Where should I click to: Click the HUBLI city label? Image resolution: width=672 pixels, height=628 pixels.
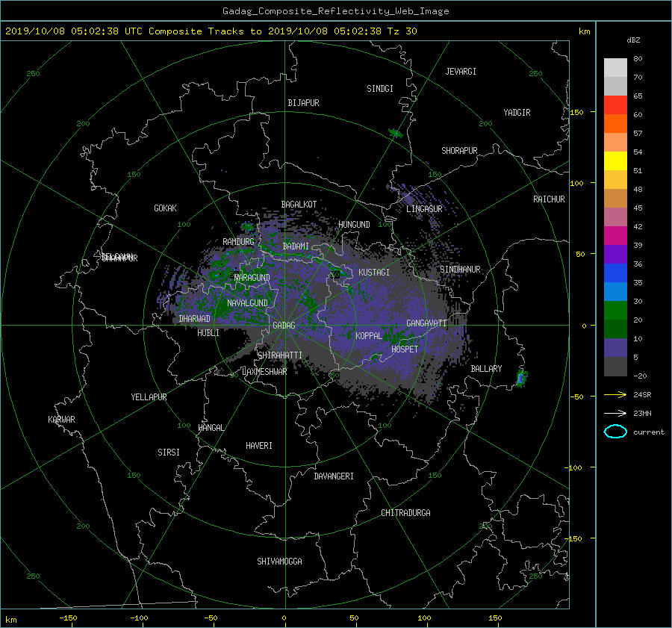coord(208,333)
